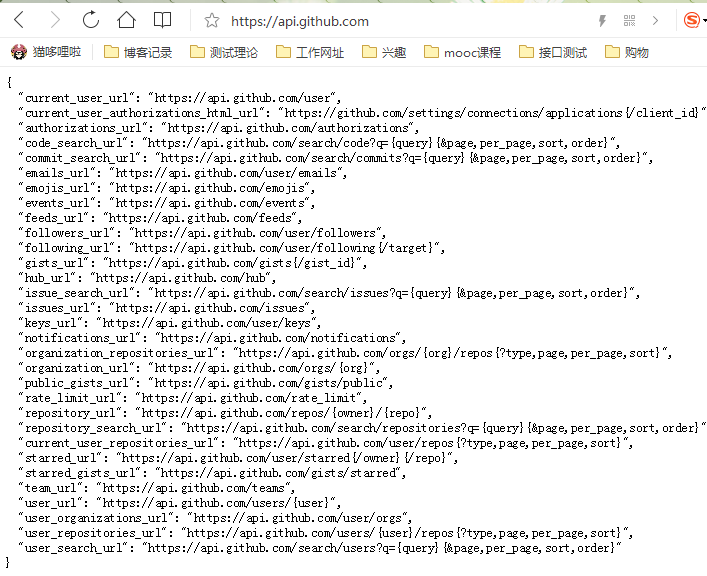
Task: Click the "gists_url" line
Action: point(193,263)
